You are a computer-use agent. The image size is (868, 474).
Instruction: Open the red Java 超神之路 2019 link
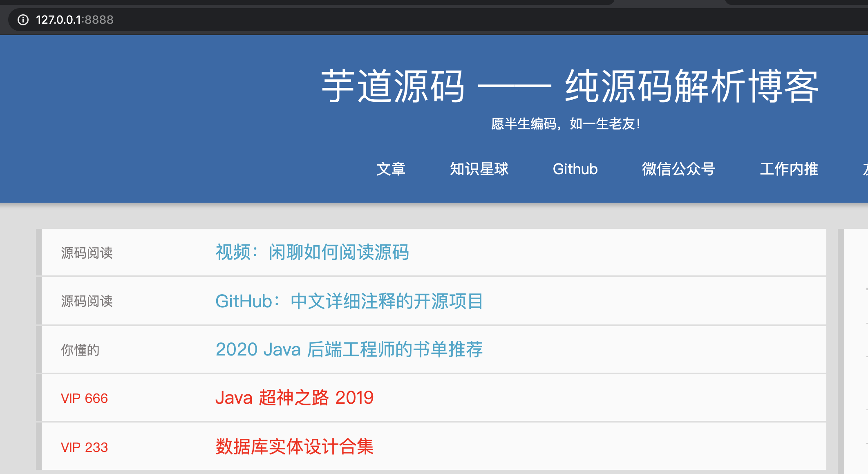coord(294,398)
